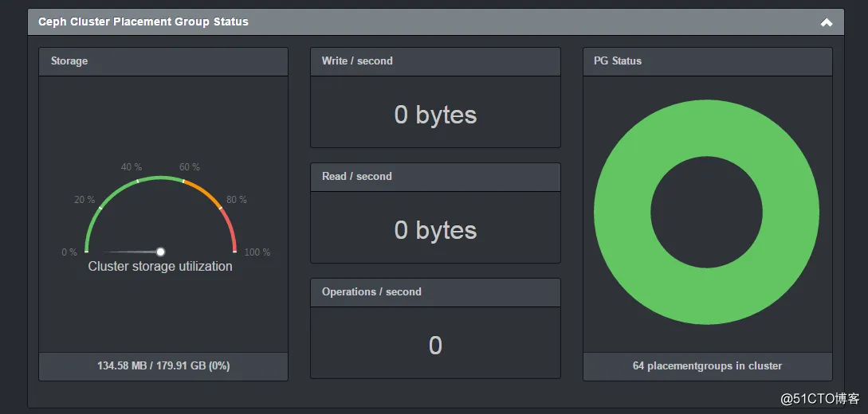868x414 pixels.
Task: Click the 64 placementgroups in cluster footer
Action: point(708,366)
